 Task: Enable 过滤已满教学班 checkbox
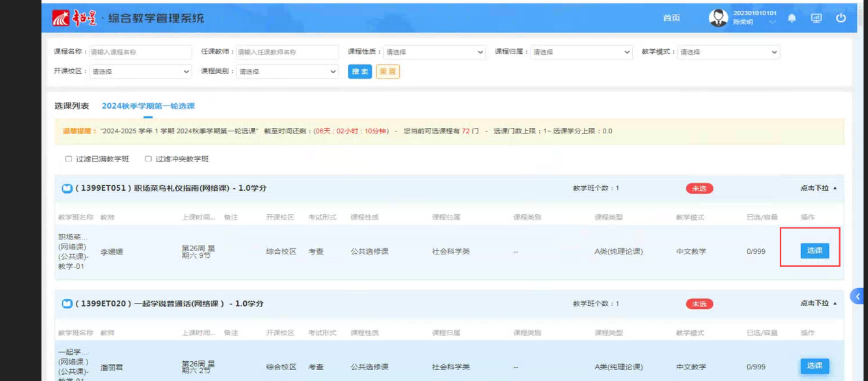coord(68,159)
